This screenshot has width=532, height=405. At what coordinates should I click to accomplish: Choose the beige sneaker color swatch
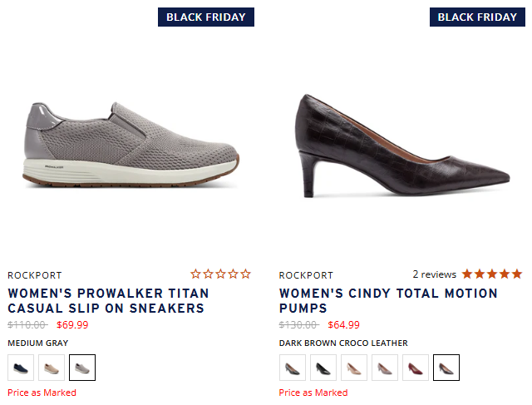pyautogui.click(x=52, y=367)
